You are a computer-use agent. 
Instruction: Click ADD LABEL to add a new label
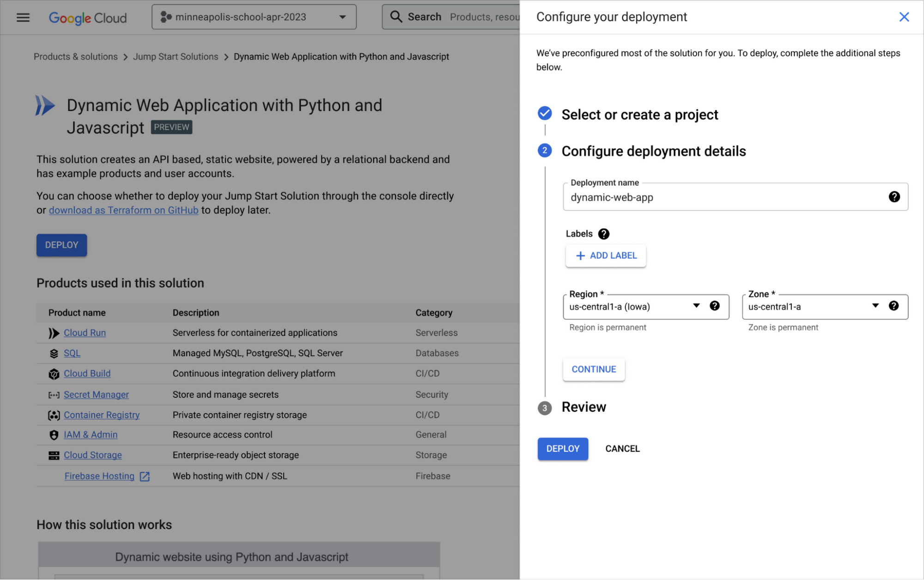coord(606,255)
